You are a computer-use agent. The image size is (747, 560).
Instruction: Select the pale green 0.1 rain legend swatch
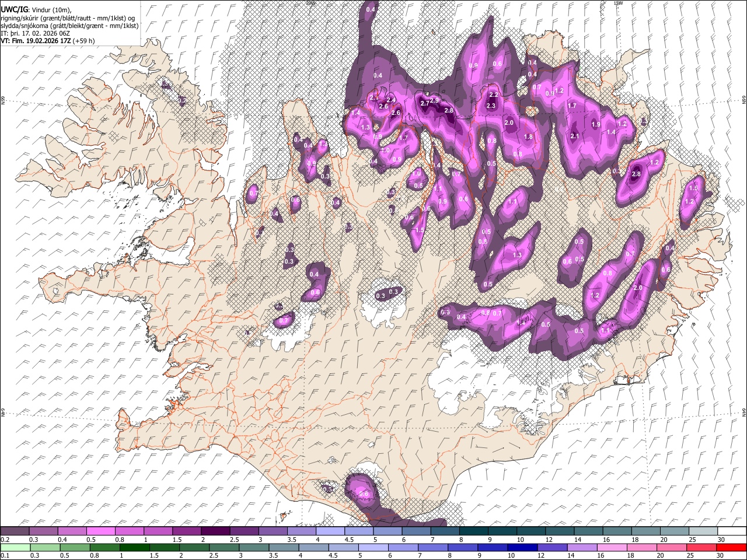coord(15,548)
